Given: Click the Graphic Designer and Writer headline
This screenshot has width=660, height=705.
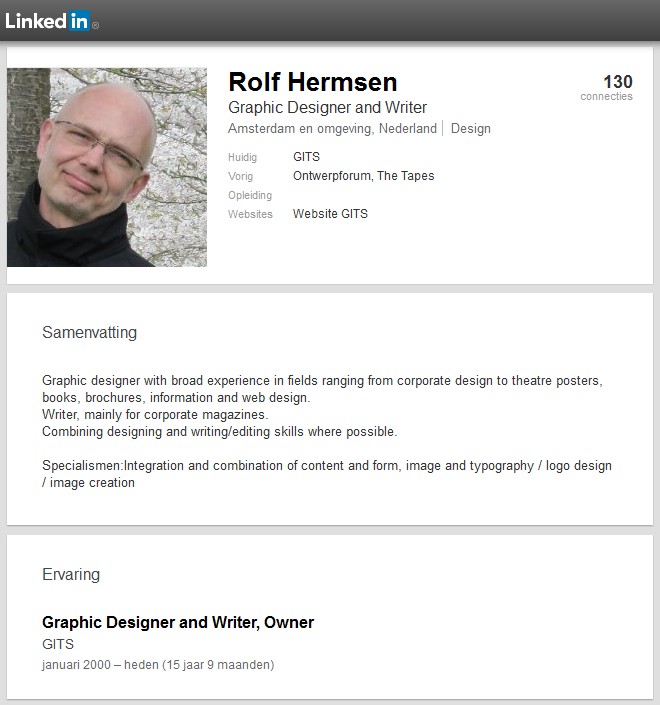Looking at the screenshot, I should (x=328, y=108).
